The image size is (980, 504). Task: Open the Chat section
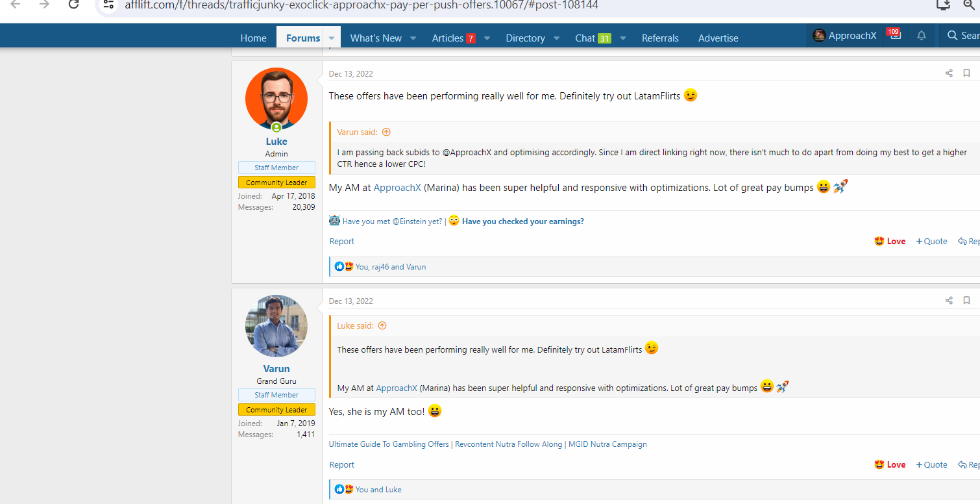[x=593, y=38]
